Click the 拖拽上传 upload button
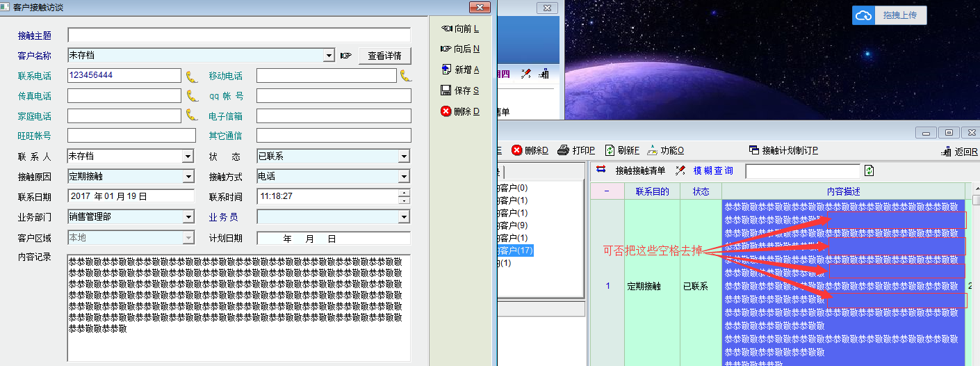Viewport: 980px width, 366px height. pyautogui.click(x=890, y=15)
